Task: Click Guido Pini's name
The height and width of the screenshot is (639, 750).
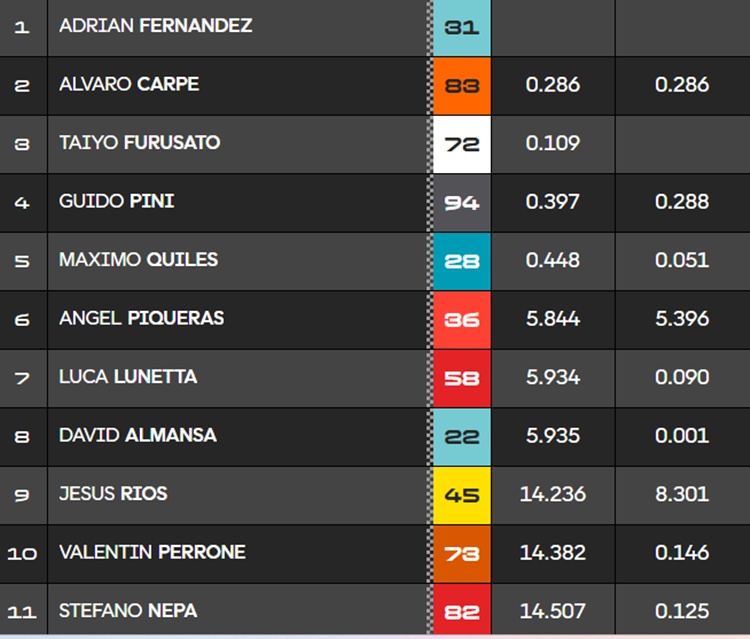Action: coord(117,201)
